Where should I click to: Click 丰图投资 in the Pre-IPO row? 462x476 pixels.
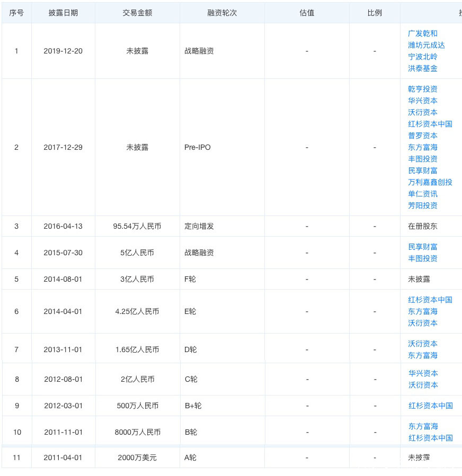point(422,159)
